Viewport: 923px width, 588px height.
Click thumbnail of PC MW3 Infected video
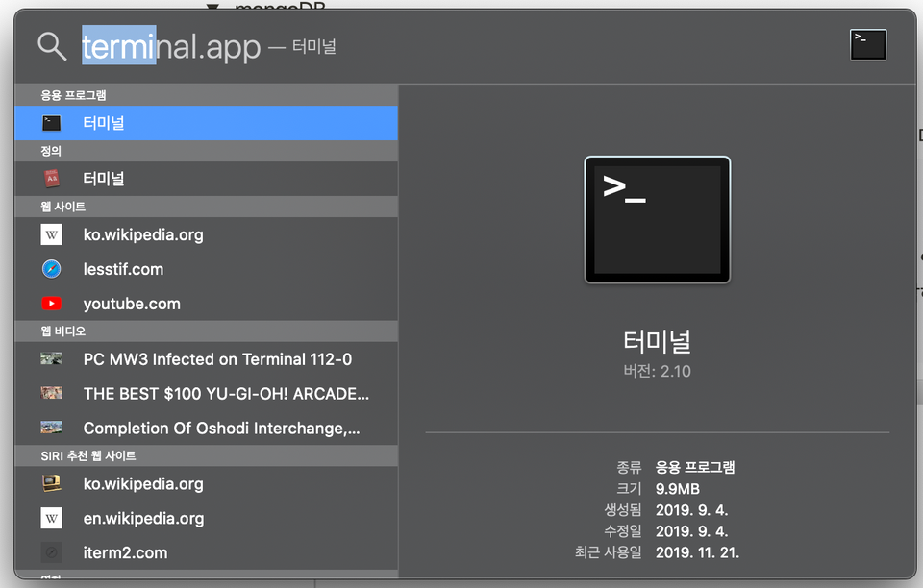pyautogui.click(x=52, y=358)
